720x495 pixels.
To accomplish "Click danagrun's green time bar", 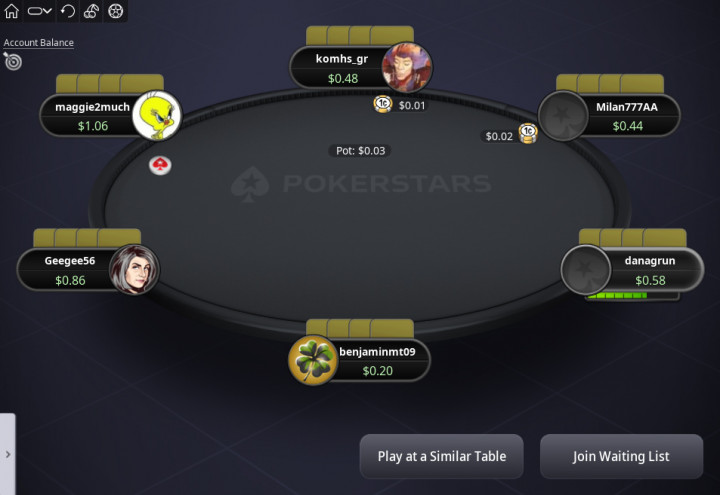I will pyautogui.click(x=617, y=296).
